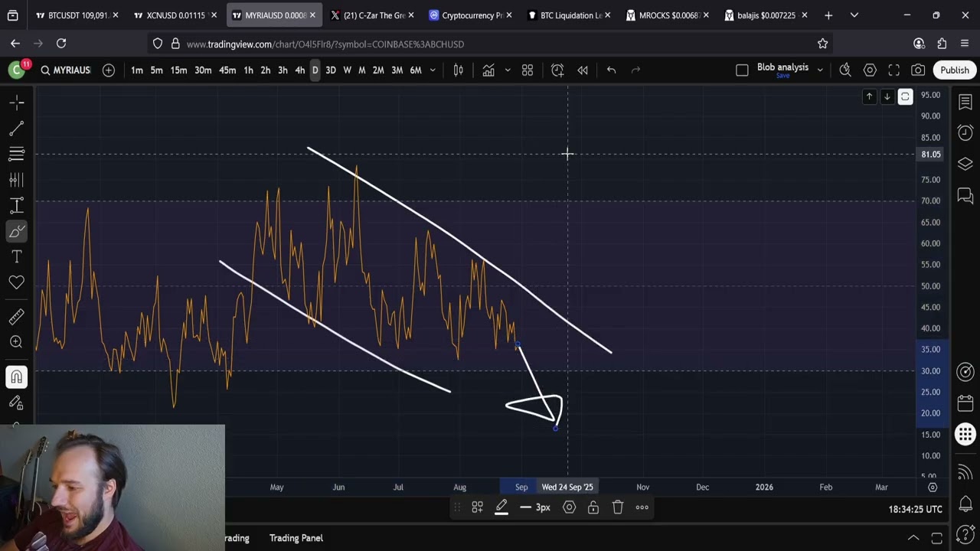
Task: Reload the page in browser
Action: coord(61,44)
